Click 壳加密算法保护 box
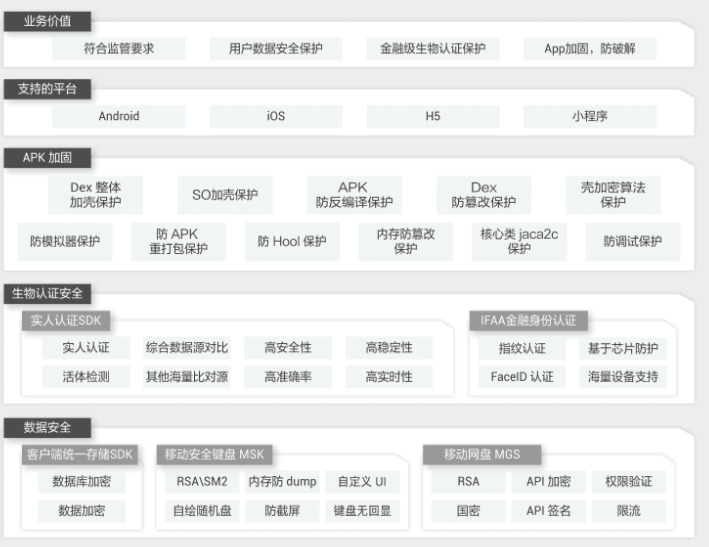The height and width of the screenshot is (547, 709). tap(613, 195)
